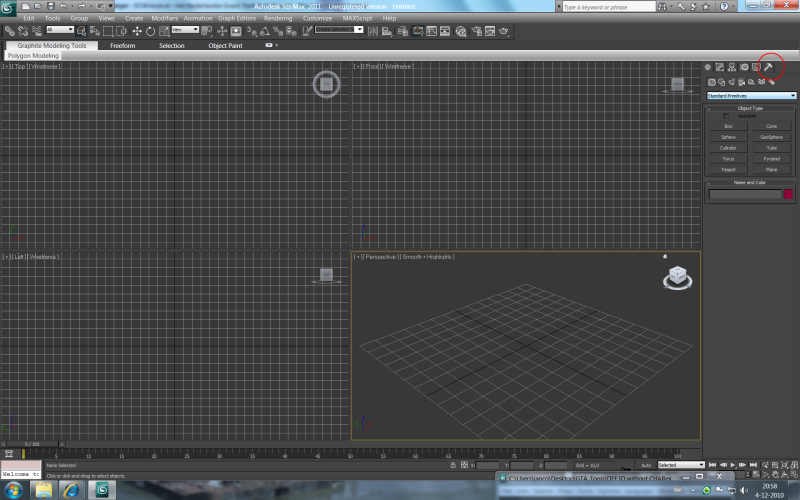Activate the Select and Rotate tool
The width and height of the screenshot is (800, 500).
[151, 31]
